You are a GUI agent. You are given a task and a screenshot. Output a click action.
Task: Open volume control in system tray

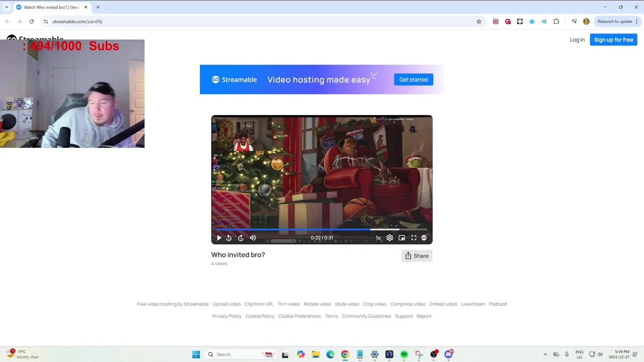(600, 354)
